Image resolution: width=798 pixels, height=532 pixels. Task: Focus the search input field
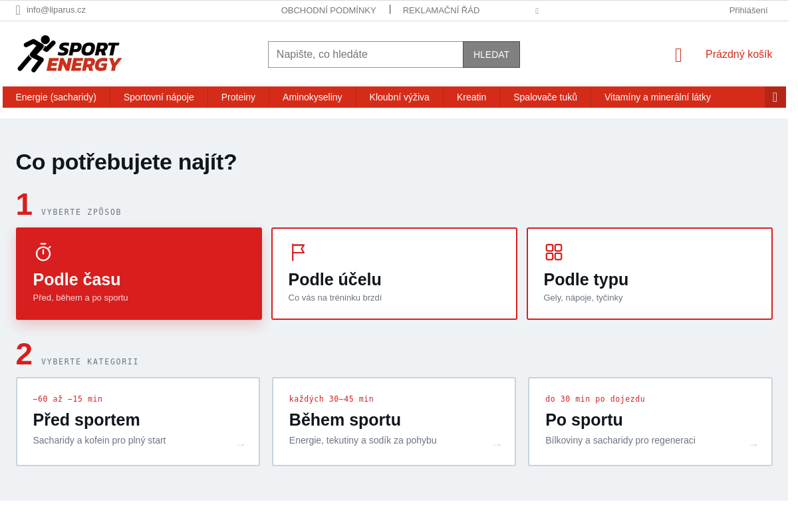point(366,55)
